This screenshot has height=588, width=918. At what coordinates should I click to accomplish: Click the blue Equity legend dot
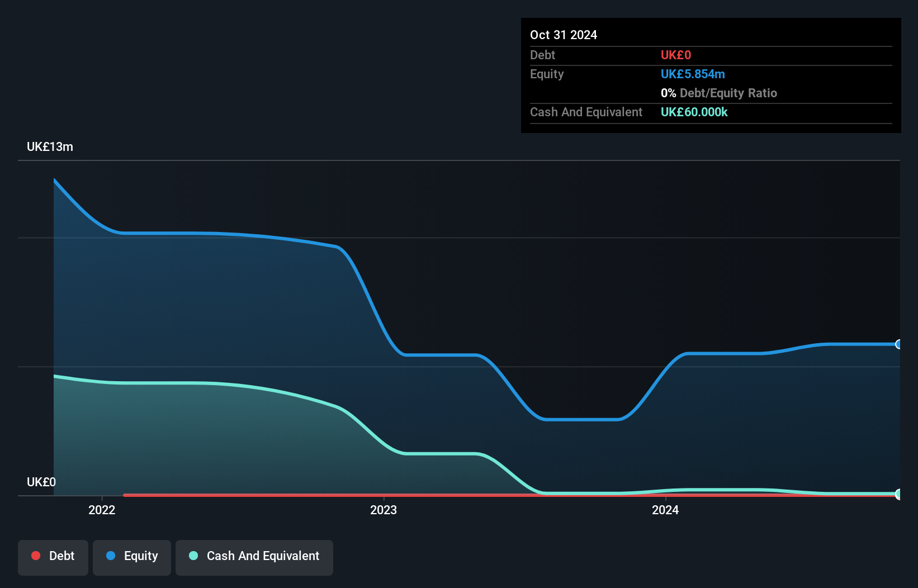click(111, 556)
